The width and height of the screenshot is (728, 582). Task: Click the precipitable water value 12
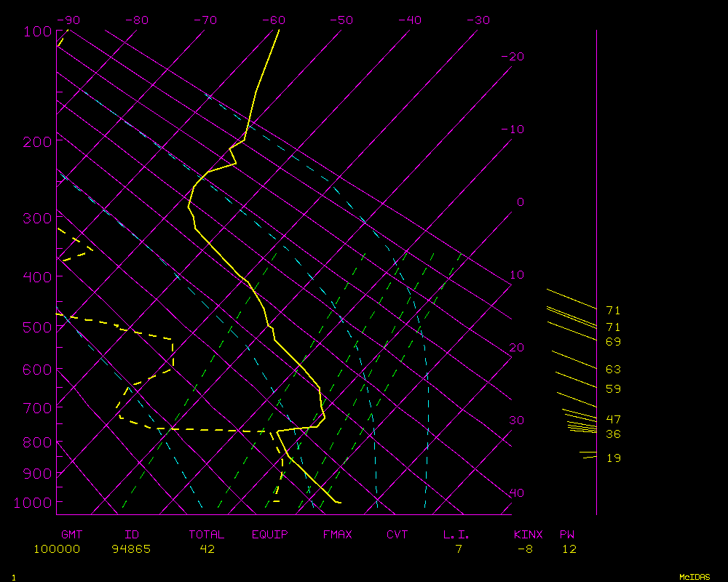point(569,549)
